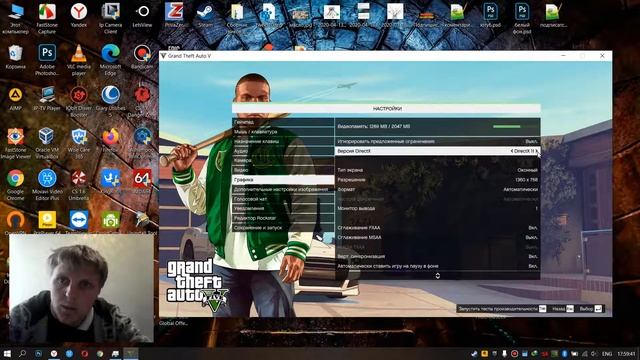Open the Microsoft Edge desktop shortcut
This screenshot has height=360, width=640.
click(x=111, y=60)
